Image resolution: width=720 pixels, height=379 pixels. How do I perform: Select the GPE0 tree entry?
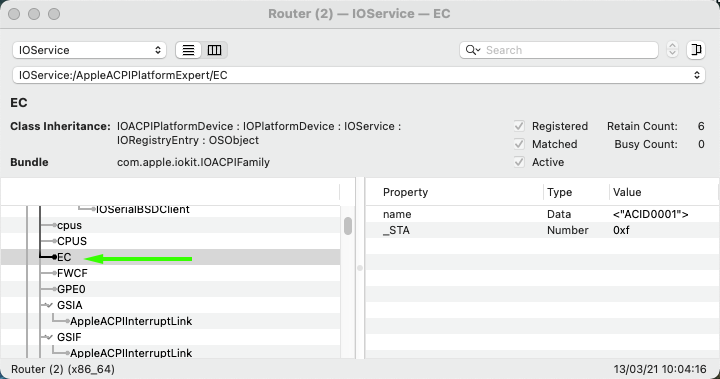tap(71, 289)
